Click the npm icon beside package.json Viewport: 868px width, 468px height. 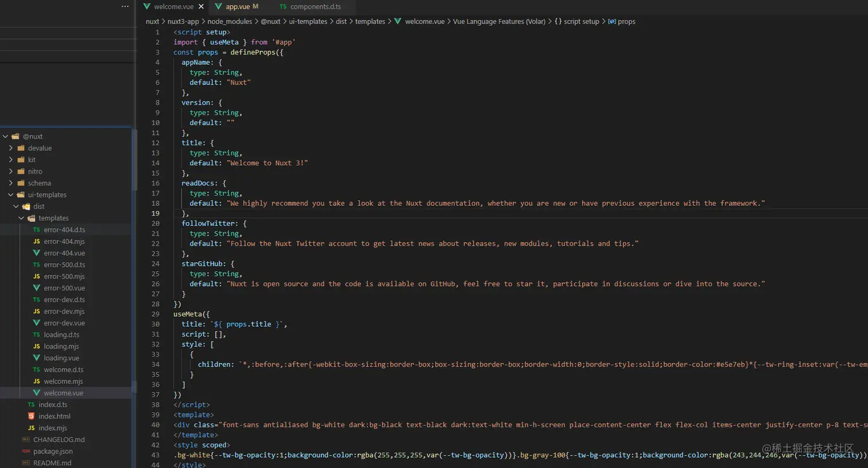pos(26,451)
